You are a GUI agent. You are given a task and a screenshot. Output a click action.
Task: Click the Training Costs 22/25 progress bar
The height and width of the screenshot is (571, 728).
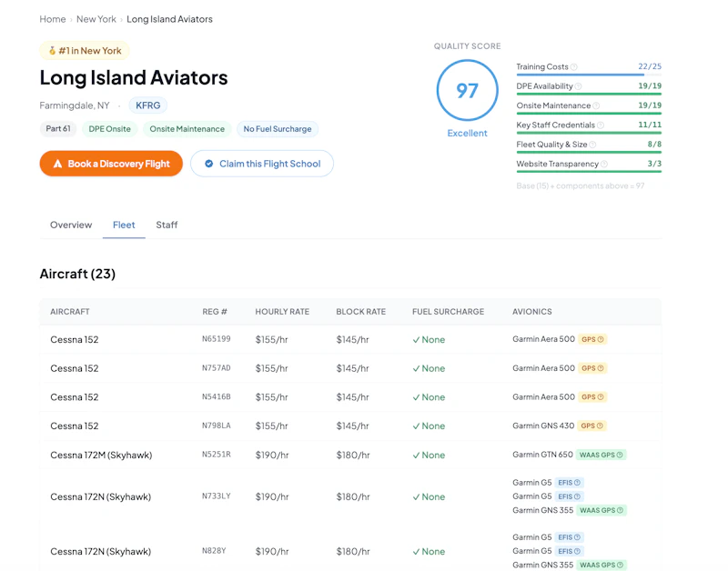coord(589,75)
